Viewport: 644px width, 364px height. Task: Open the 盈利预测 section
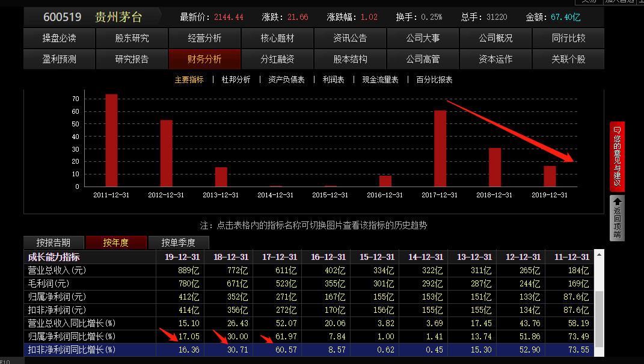coord(59,60)
